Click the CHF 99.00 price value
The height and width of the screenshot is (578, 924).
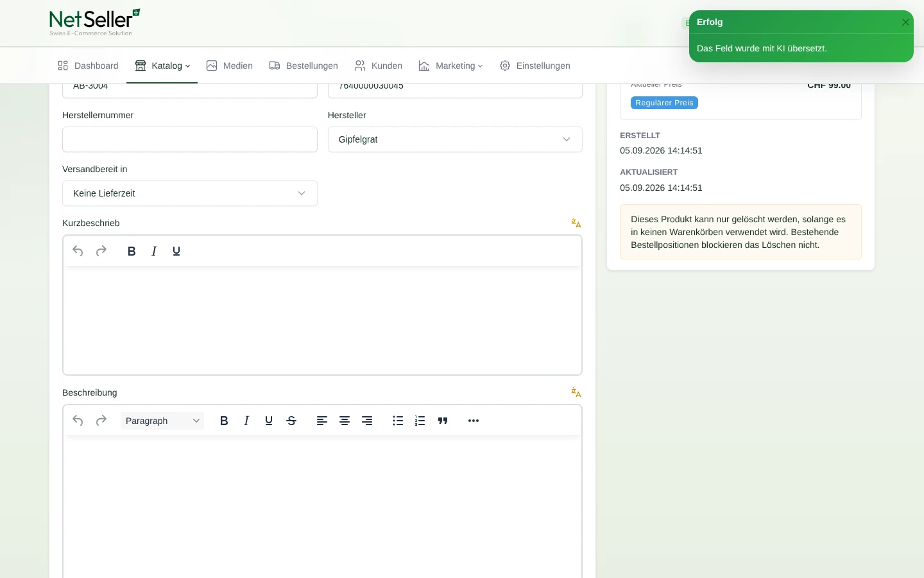click(x=829, y=85)
